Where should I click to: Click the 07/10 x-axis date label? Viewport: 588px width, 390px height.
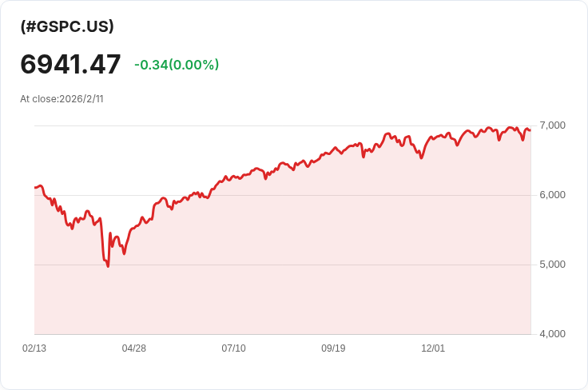point(233,348)
